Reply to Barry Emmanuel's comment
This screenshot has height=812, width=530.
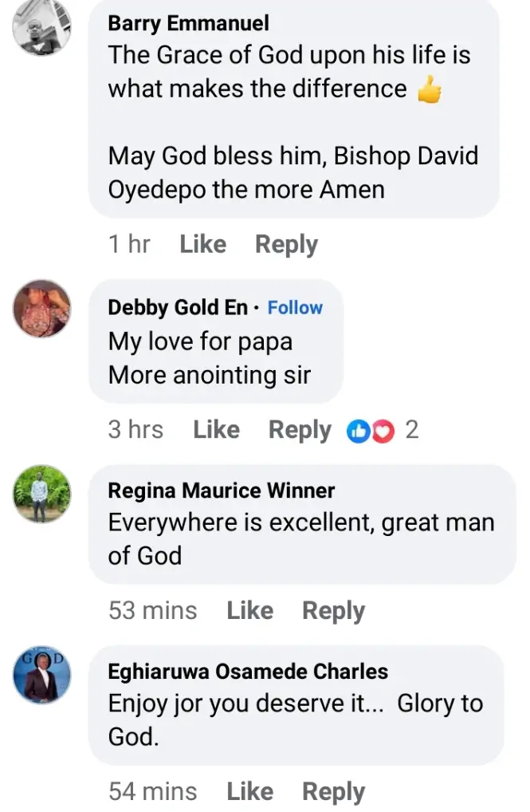286,244
